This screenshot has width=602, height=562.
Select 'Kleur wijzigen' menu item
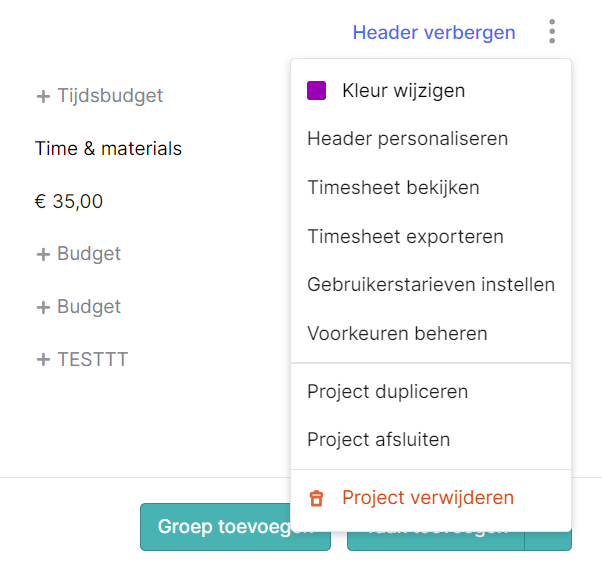[431, 91]
